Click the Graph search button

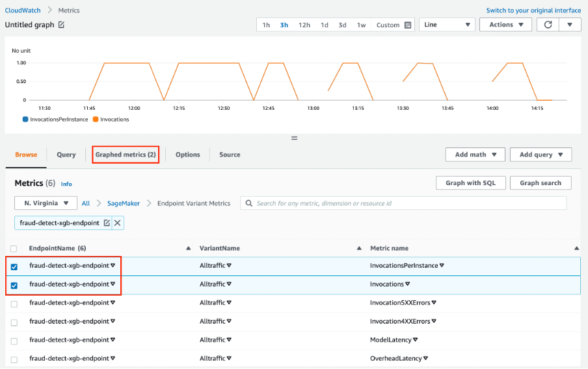tap(541, 183)
